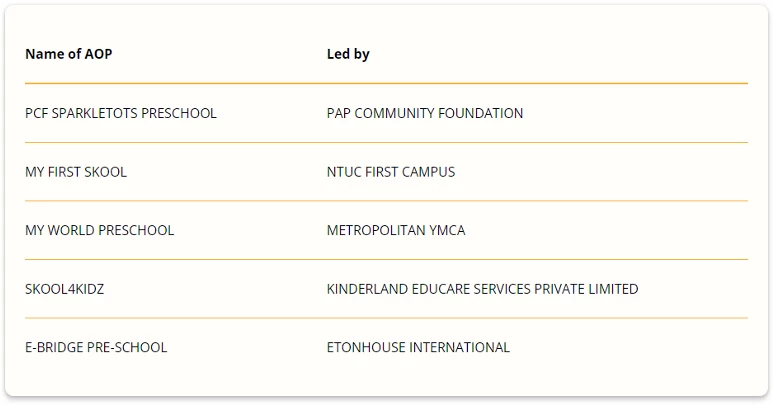Click the divider line under the header row
This screenshot has height=406, width=774.
pyautogui.click(x=387, y=83)
